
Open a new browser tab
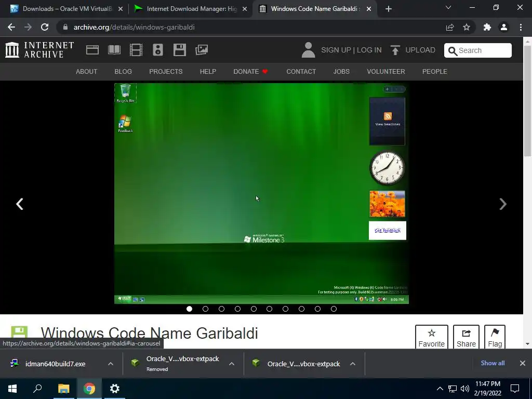[x=389, y=9]
